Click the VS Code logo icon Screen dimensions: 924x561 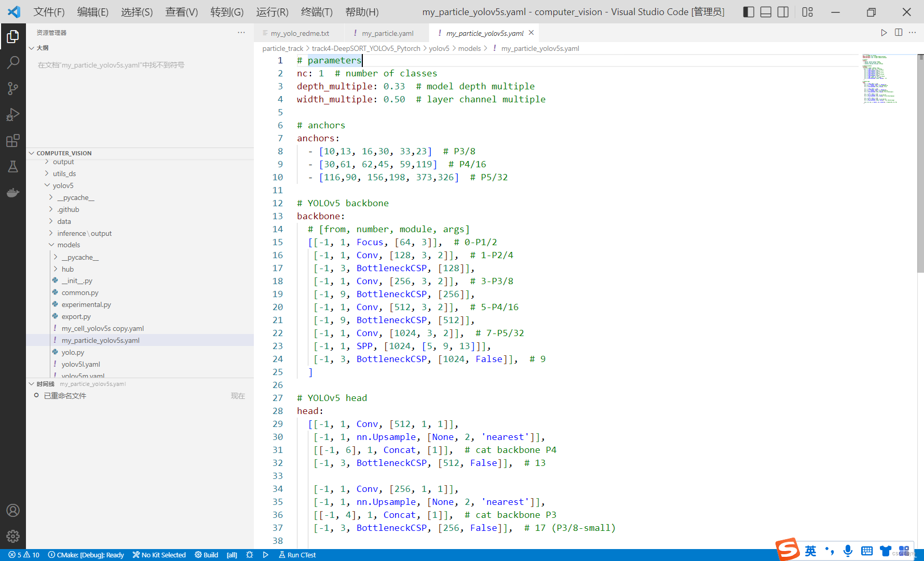tap(14, 11)
